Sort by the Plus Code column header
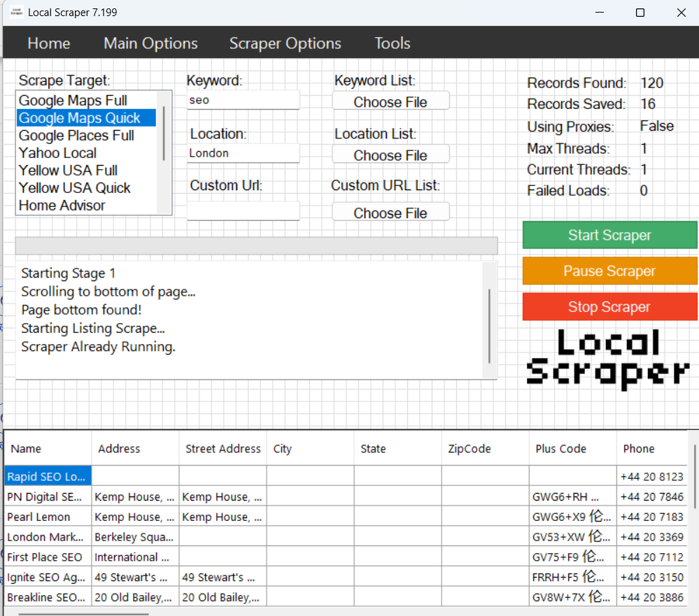 pos(573,448)
